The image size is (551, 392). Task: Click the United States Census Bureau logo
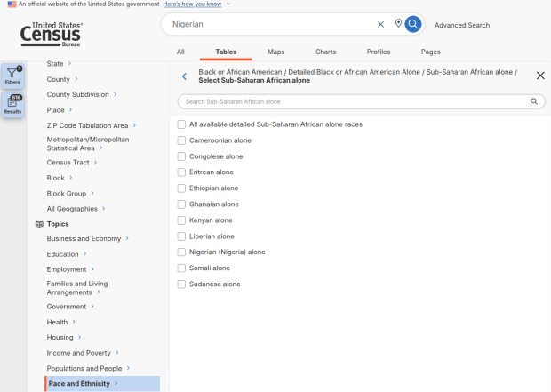click(x=51, y=34)
